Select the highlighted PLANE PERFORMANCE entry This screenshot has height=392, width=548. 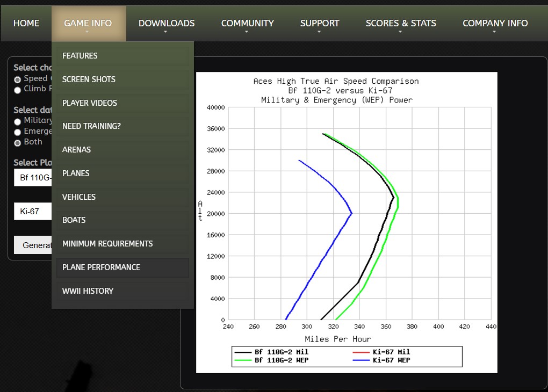(x=122, y=267)
